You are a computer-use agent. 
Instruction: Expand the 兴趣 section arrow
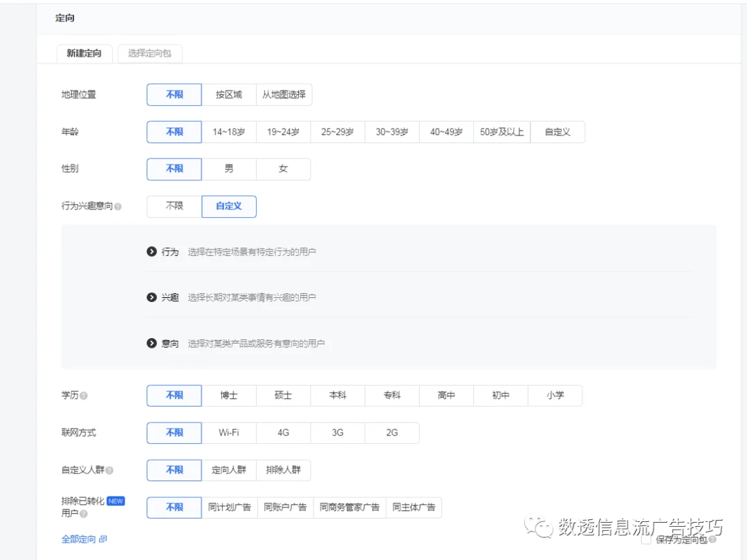tap(151, 297)
